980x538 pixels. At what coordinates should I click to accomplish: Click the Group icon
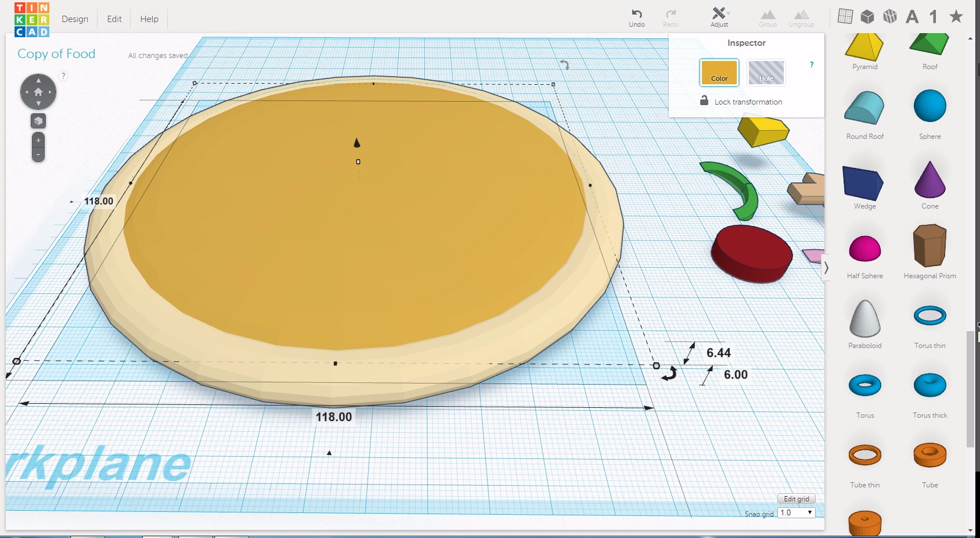coord(768,17)
